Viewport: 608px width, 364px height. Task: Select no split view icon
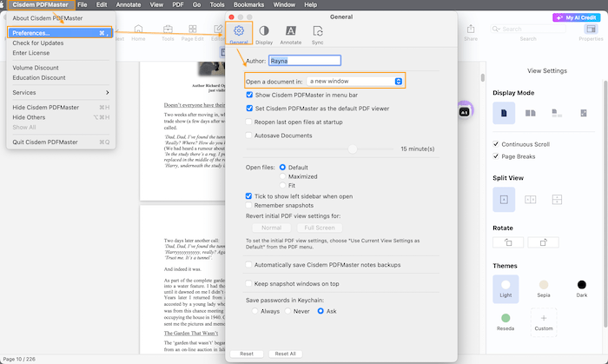(x=504, y=200)
